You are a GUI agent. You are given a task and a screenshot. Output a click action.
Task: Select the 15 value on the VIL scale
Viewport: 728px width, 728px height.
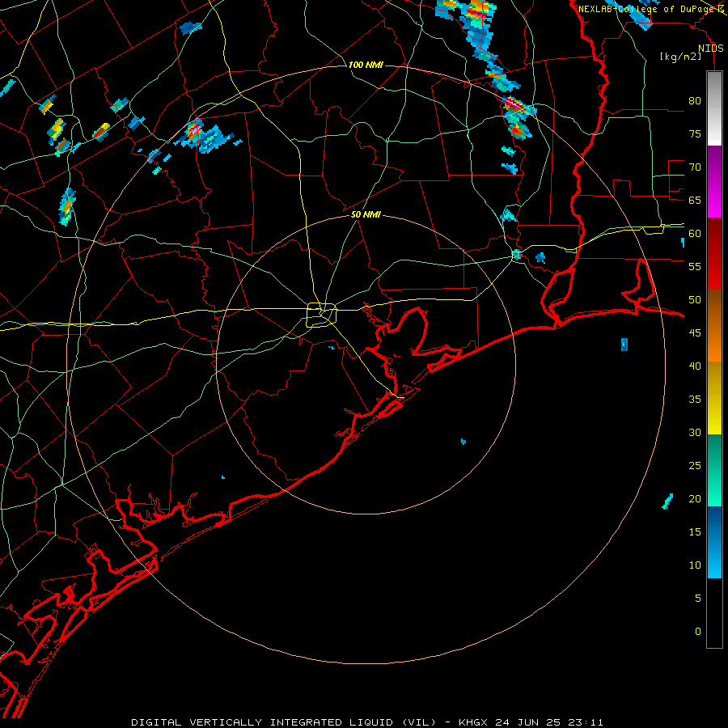click(x=695, y=532)
